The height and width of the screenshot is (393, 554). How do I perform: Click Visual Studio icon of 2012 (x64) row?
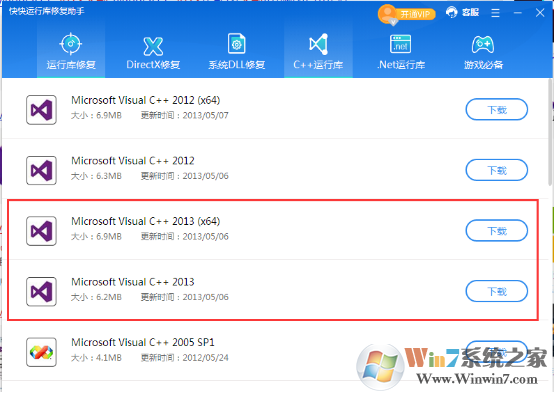click(x=41, y=110)
